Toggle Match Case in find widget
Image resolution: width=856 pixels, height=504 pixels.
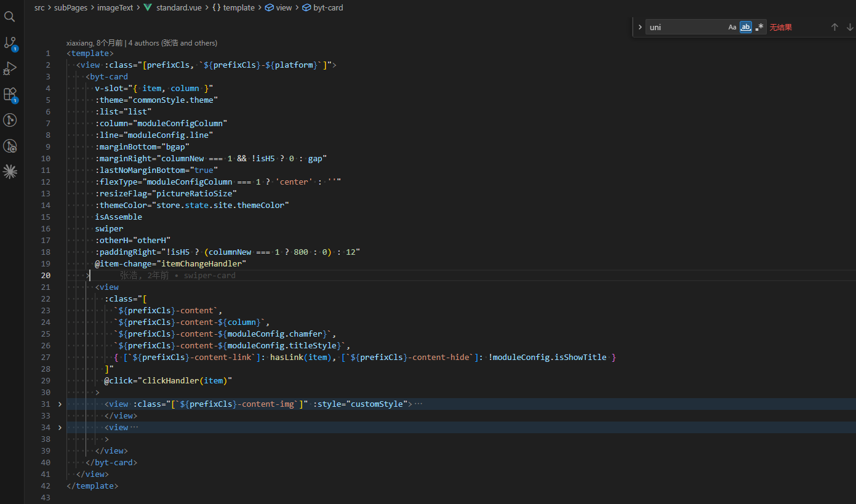point(732,27)
